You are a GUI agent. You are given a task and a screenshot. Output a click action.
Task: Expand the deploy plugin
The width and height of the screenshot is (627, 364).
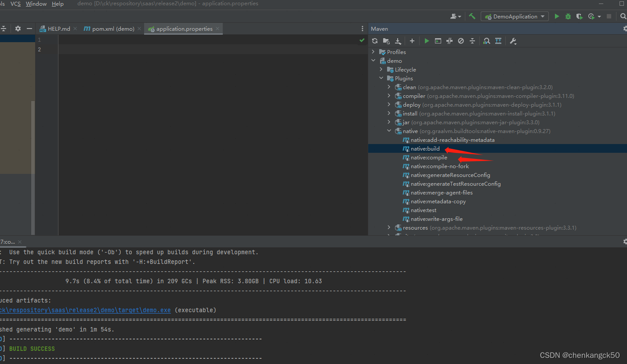click(x=389, y=105)
